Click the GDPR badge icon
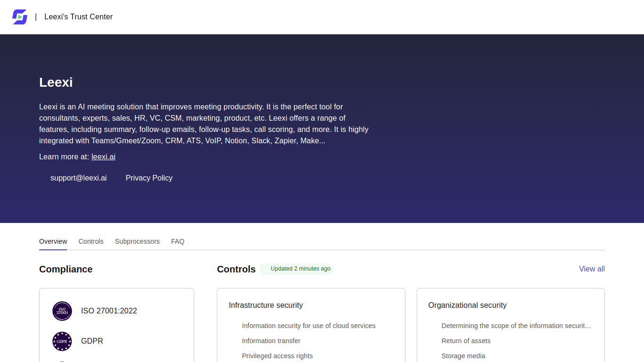This screenshot has height=362, width=644. (x=62, y=341)
